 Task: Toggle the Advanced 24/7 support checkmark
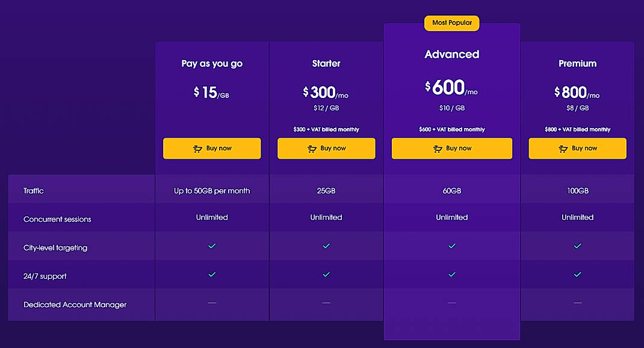point(452,274)
